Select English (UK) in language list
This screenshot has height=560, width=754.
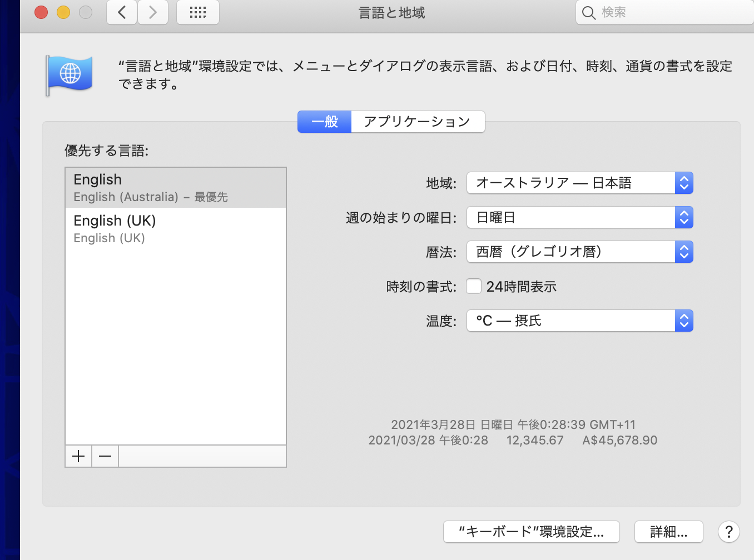[x=175, y=228]
